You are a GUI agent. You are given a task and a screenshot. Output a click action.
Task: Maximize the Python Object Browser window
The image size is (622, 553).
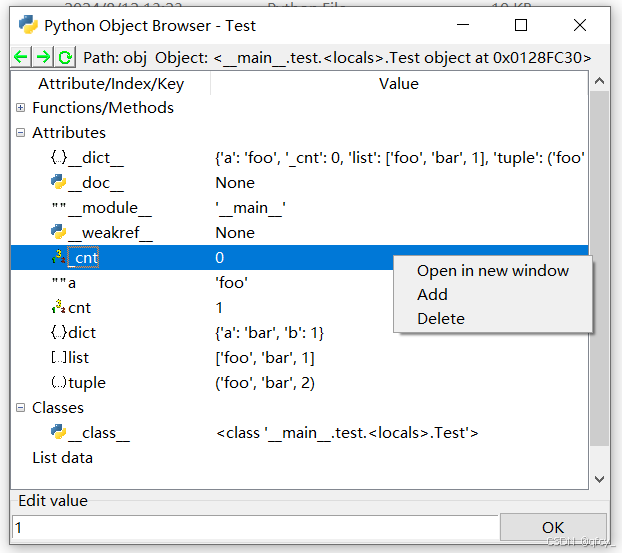point(521,25)
